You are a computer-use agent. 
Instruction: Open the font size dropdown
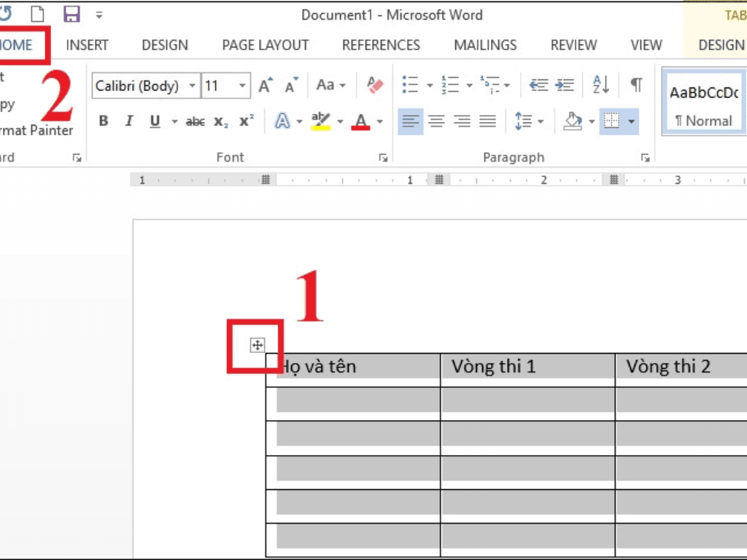point(243,86)
